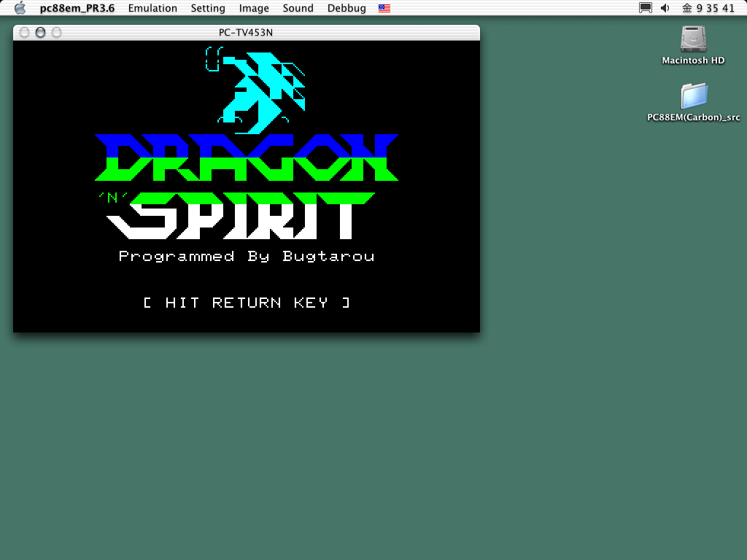The width and height of the screenshot is (747, 560).
Task: Click the display status icon in menu bar
Action: [646, 7]
